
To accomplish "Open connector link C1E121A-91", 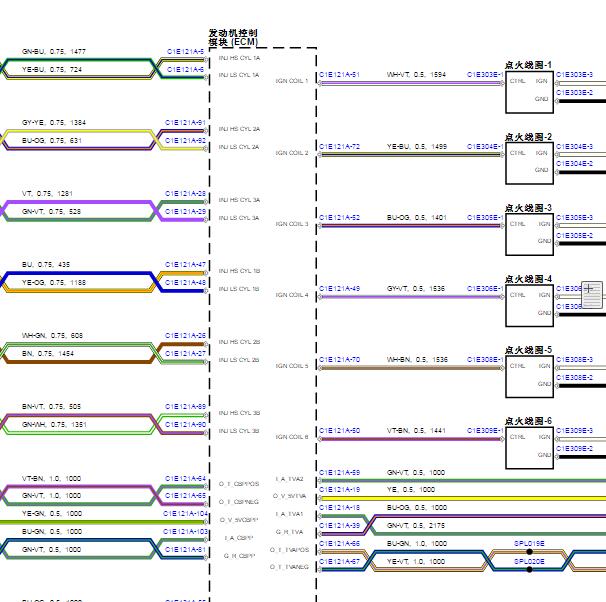I will 185,122.
